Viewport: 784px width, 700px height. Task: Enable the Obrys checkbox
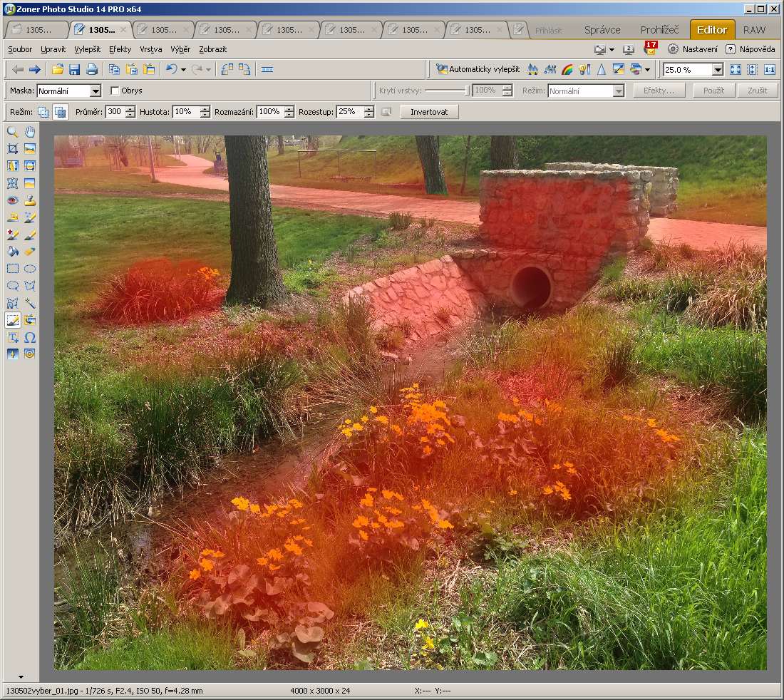115,91
